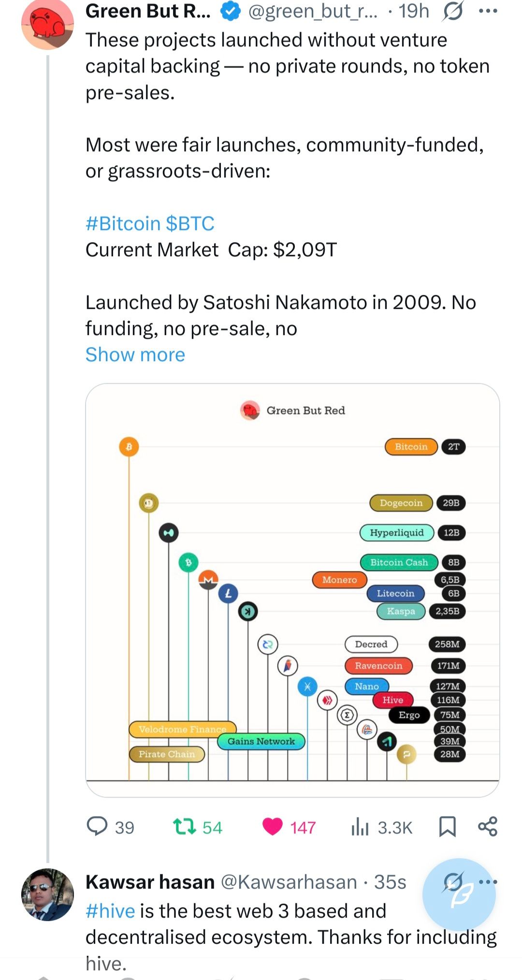Tap the retweet icon showing 54
Screen dimensions: 522x980
(185, 826)
